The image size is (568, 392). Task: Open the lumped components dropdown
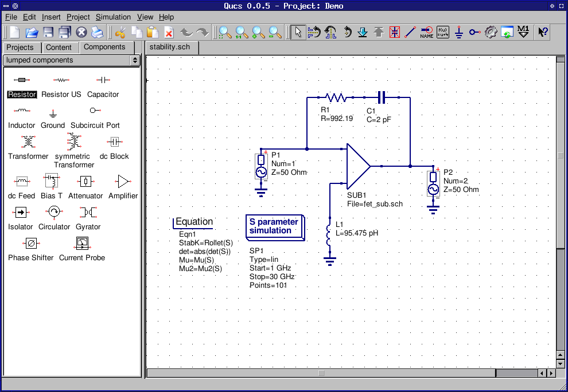pos(72,60)
